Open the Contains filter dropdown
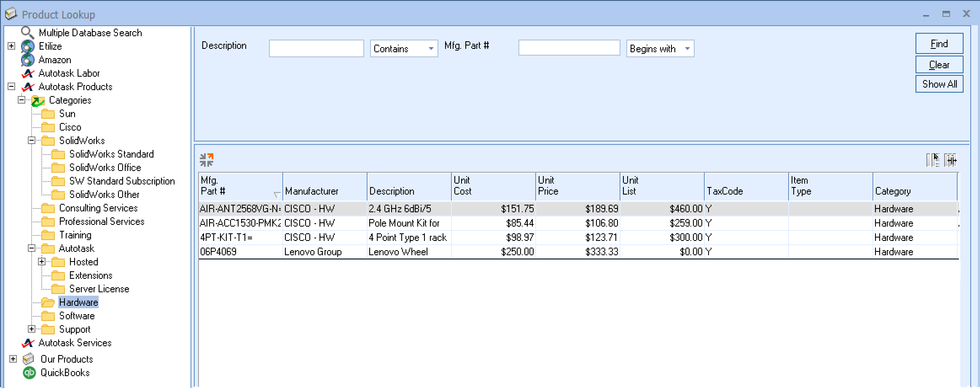Viewport: 980px width, 390px height. coord(431,49)
